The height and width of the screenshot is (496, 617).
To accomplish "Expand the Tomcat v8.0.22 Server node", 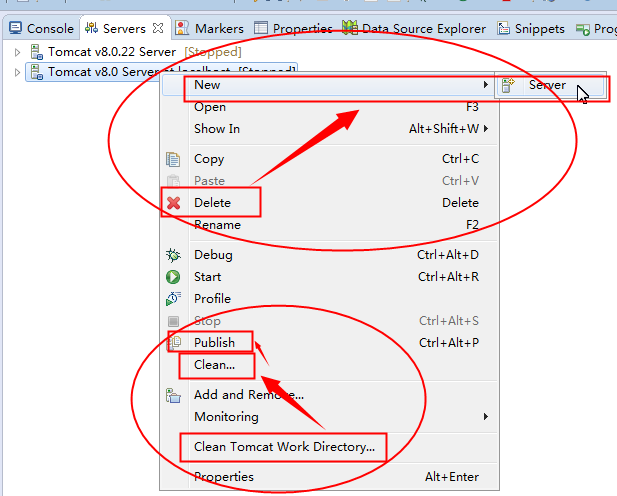I will 17,52.
